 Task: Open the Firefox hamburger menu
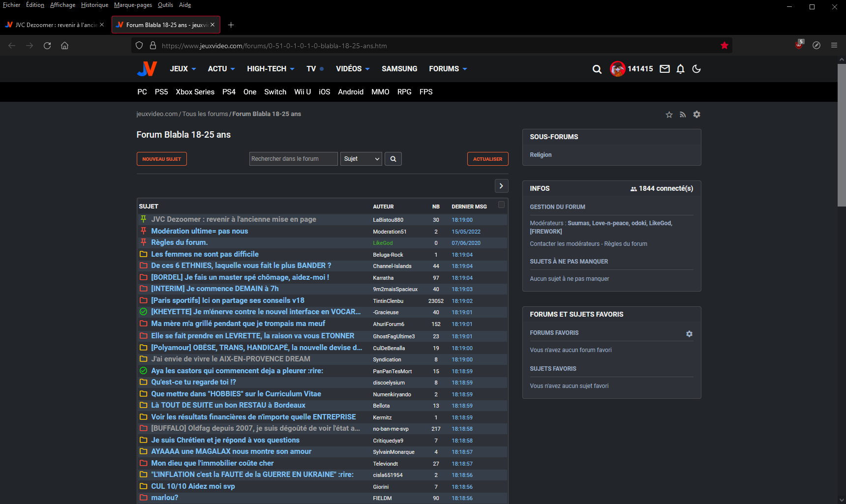click(x=834, y=45)
